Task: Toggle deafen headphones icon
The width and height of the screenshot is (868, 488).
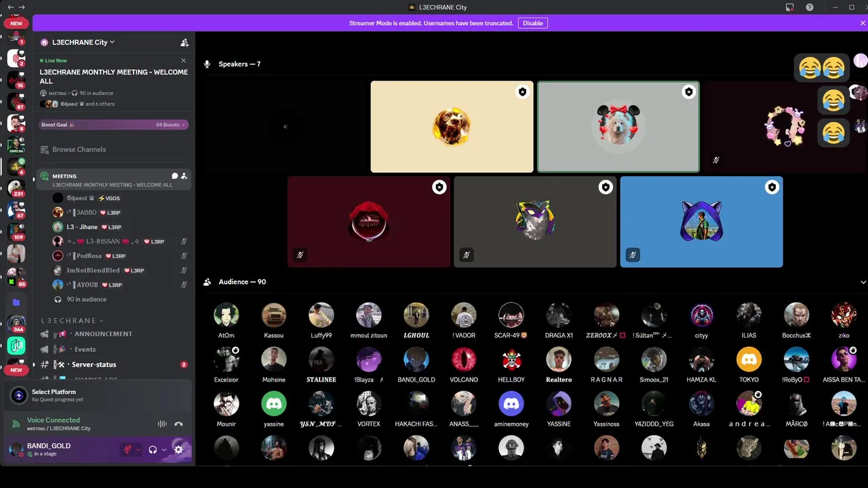Action: tap(153, 449)
